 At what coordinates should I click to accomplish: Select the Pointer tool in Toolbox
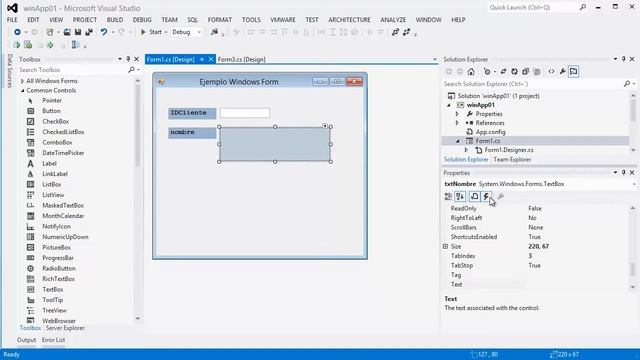click(52, 100)
